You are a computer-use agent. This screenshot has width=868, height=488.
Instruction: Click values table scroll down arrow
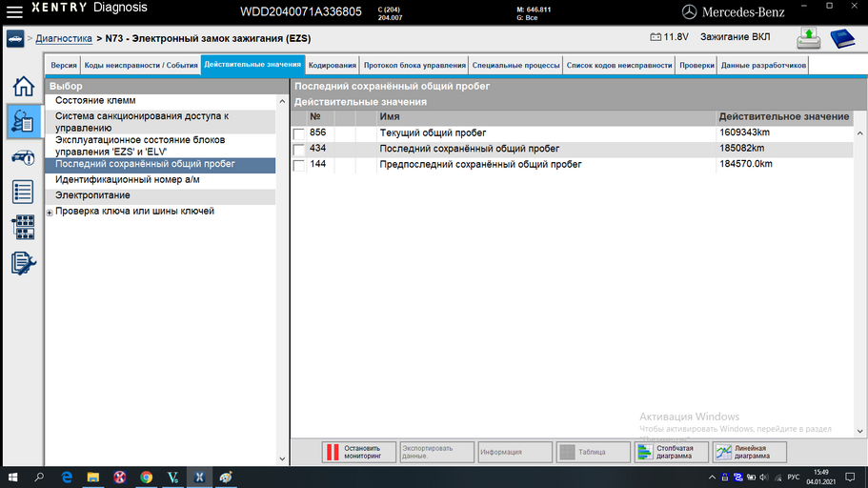click(859, 431)
